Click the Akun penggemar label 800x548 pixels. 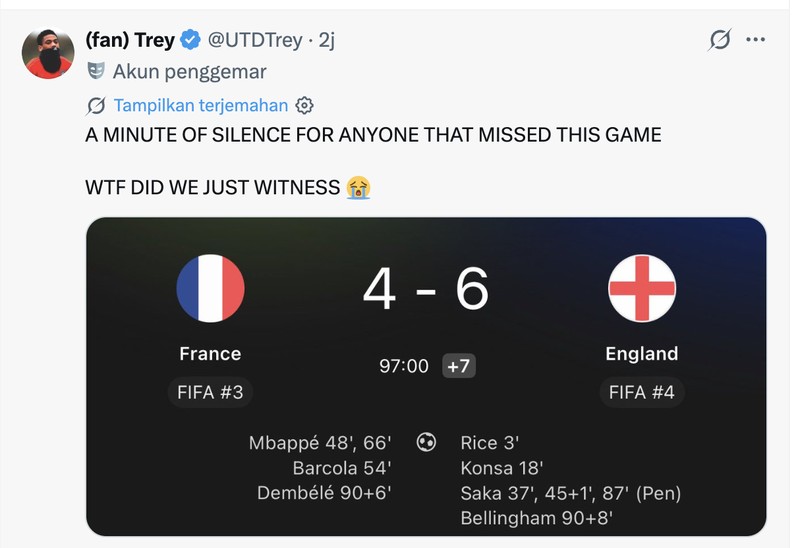click(190, 71)
